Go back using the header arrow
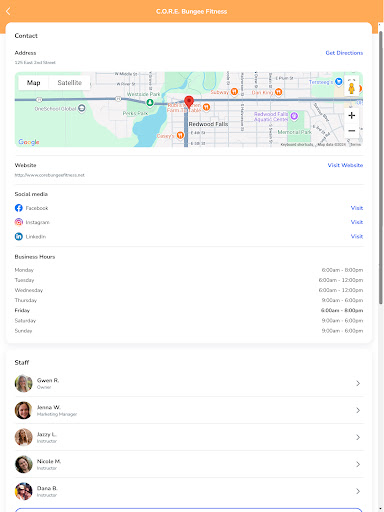Viewport: 384px width, 512px height. pos(8,11)
